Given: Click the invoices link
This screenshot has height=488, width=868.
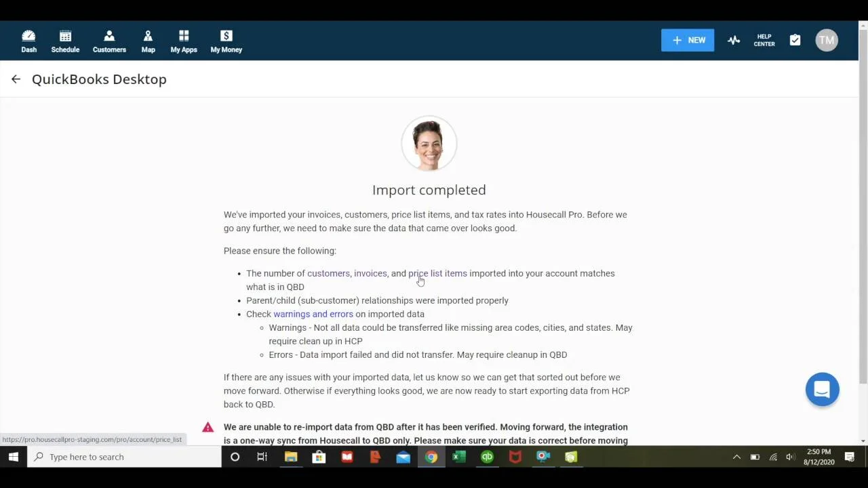Looking at the screenshot, I should 370,273.
